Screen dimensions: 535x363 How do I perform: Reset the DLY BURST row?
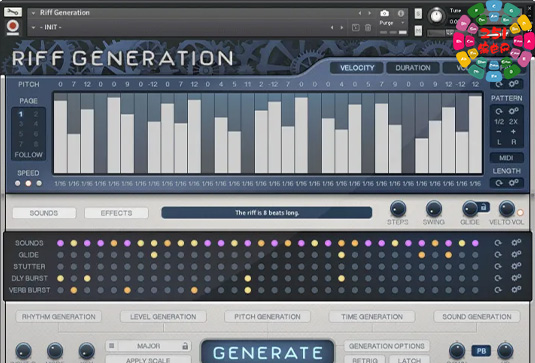tap(498, 278)
